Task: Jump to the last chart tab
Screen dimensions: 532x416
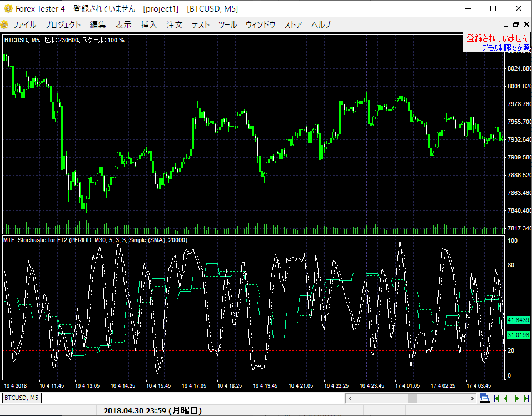Action: click(526, 398)
